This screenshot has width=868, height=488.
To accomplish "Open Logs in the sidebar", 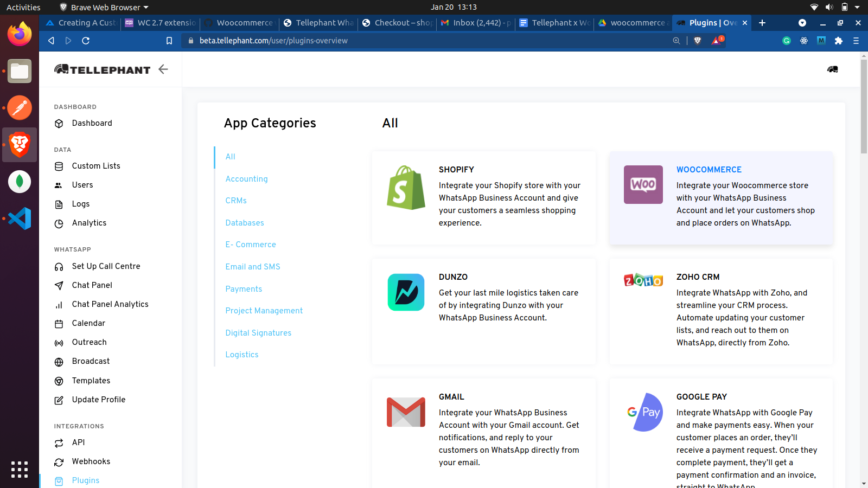I will tap(81, 204).
